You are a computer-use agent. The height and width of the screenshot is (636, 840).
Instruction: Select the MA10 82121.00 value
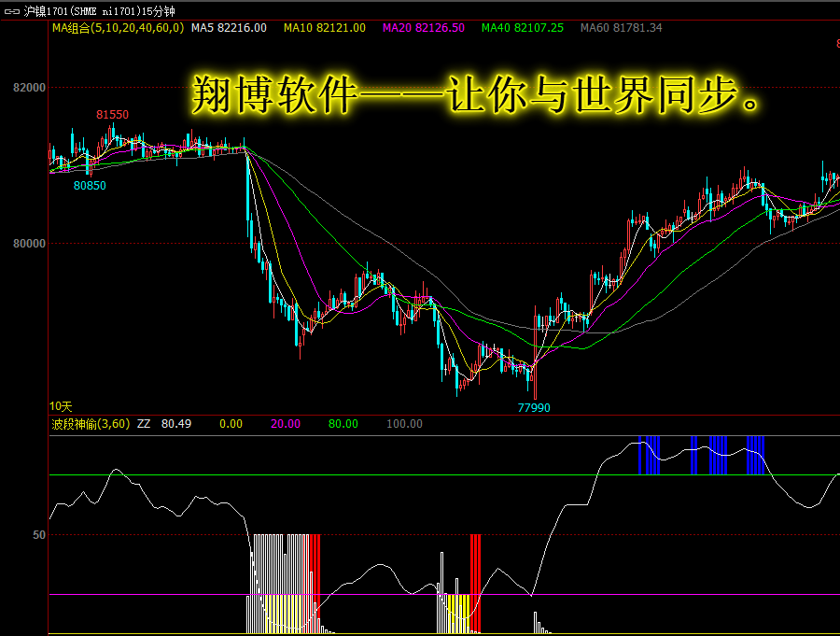325,28
